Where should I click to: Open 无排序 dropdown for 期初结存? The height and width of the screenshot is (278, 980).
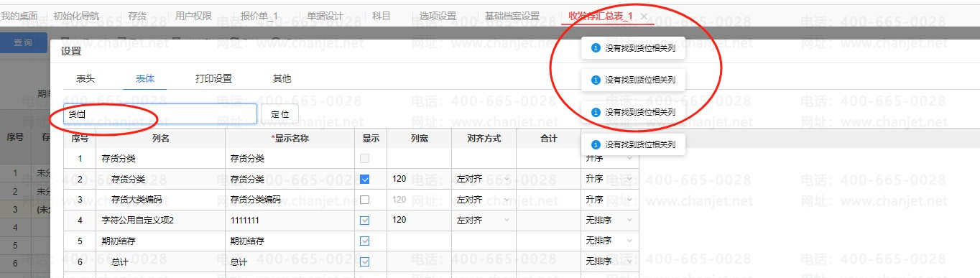coord(609,241)
